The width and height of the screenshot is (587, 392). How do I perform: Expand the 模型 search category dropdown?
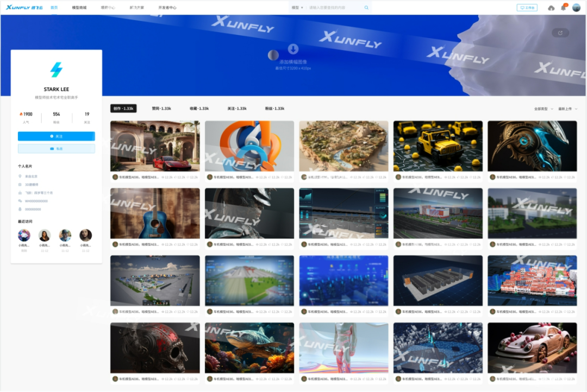click(297, 8)
